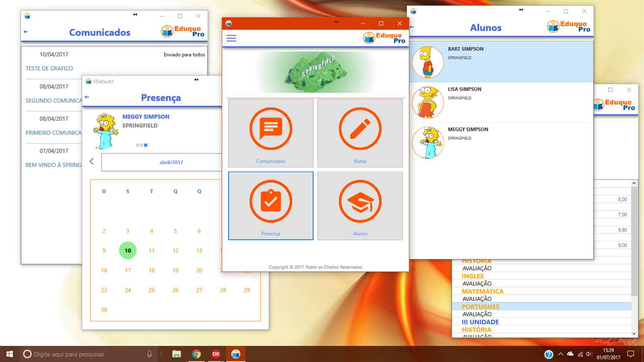This screenshot has width=644, height=362.
Task: Open the volume tray icon
Action: [x=589, y=354]
